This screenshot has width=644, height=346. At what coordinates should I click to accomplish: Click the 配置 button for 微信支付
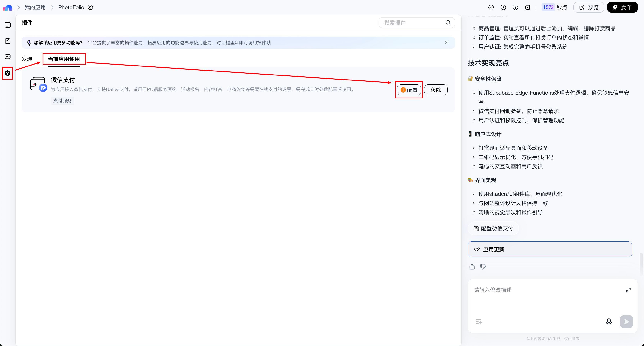[x=409, y=90]
